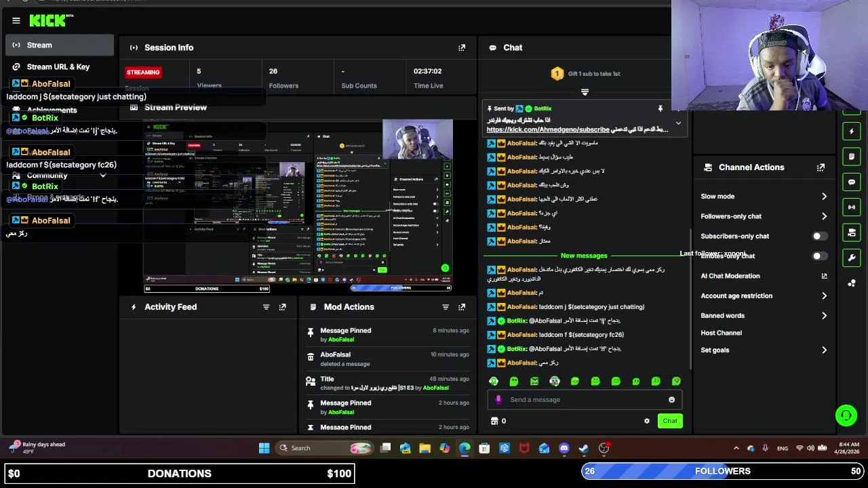Click the shop icon next to 0

[494, 421]
